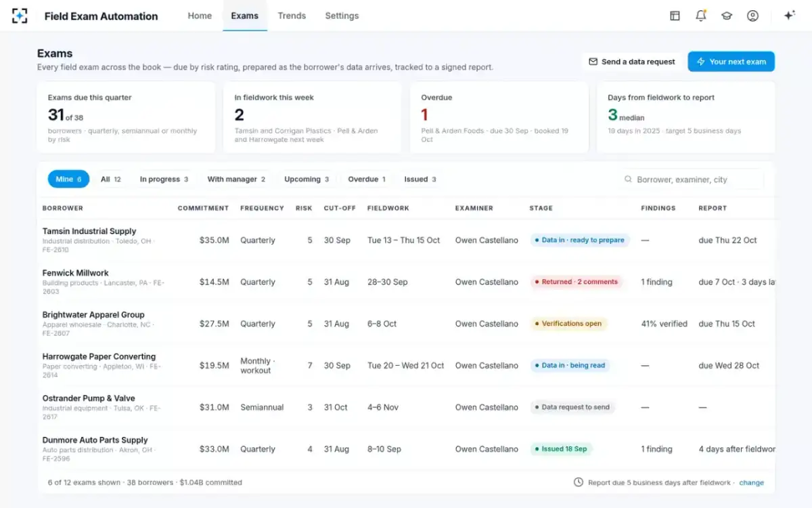Open the layout panel icon in header

pyautogui.click(x=675, y=16)
